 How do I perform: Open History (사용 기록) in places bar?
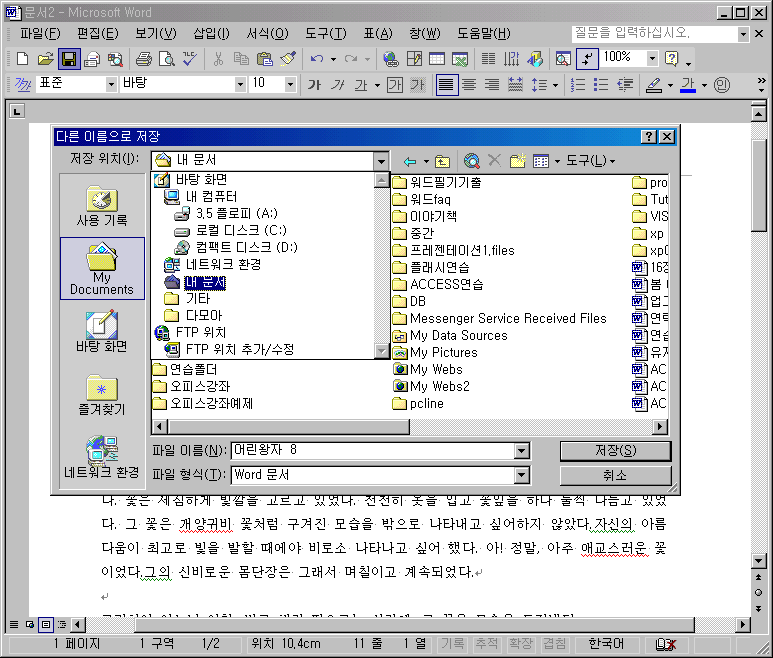(102, 206)
